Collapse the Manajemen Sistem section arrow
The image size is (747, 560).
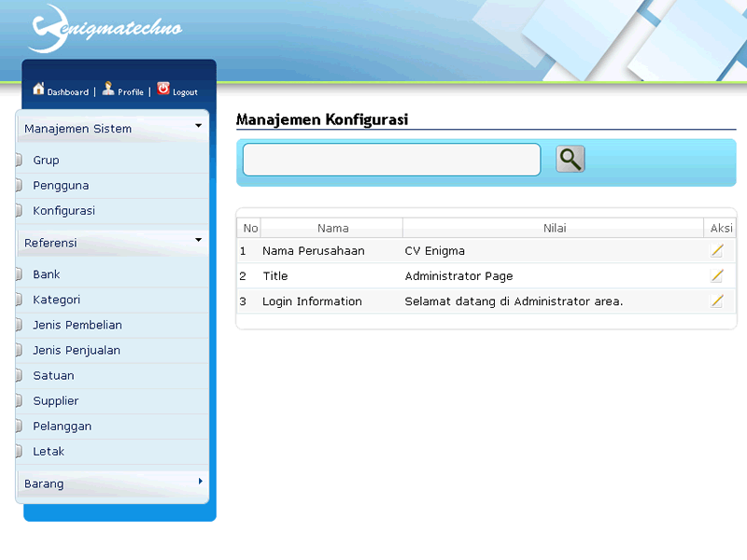click(x=199, y=126)
